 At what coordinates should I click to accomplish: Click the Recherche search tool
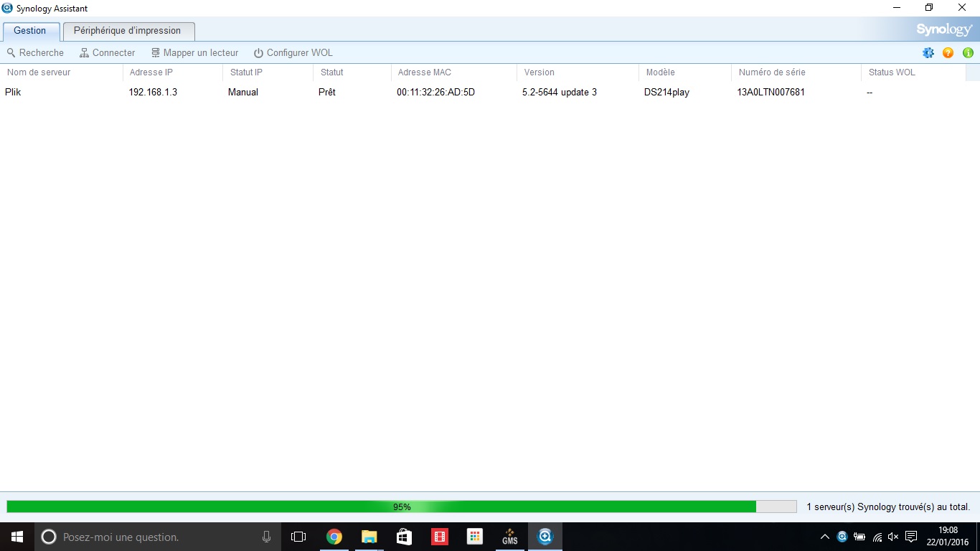click(x=35, y=53)
